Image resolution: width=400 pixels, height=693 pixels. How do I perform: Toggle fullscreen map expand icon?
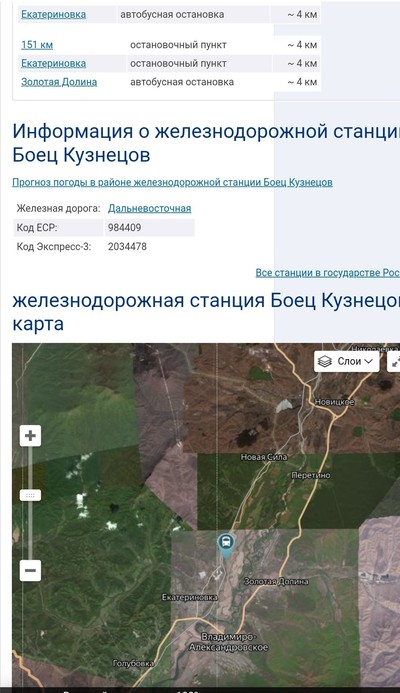click(394, 362)
